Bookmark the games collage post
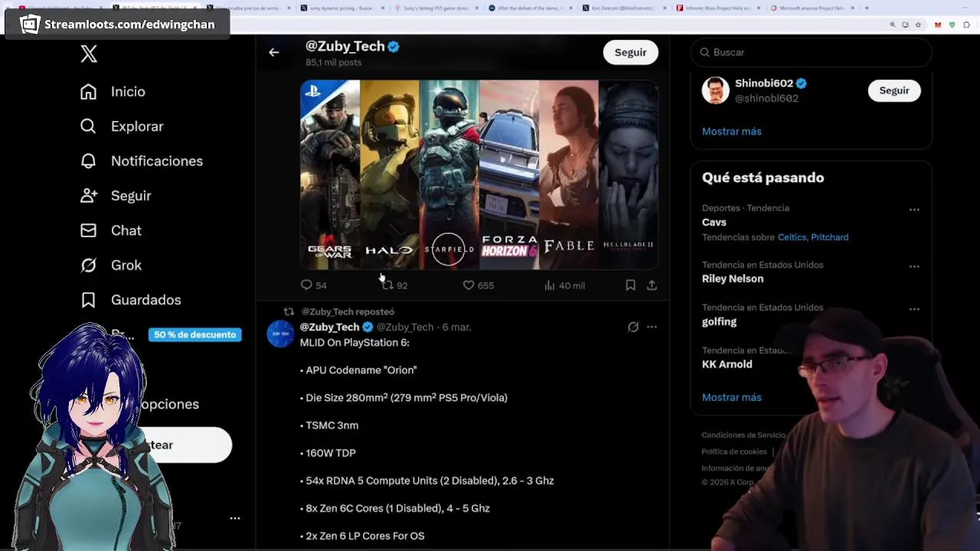Viewport: 980px width, 551px height. (630, 285)
